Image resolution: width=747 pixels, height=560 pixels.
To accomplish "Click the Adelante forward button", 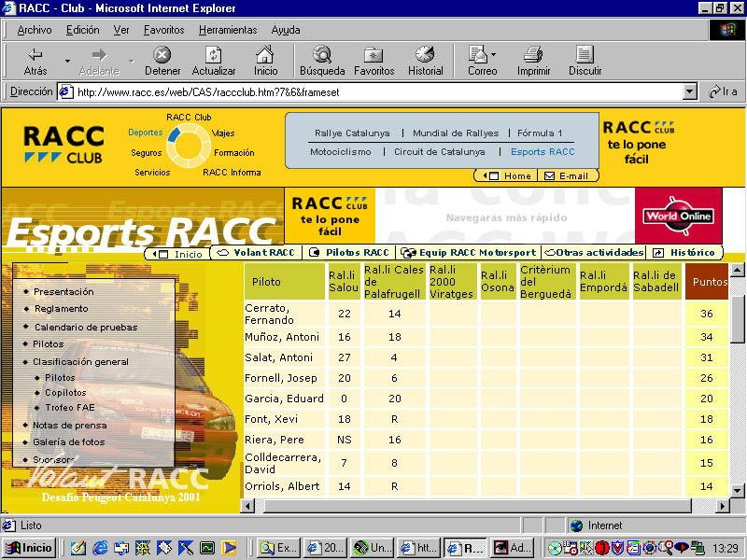I will click(99, 61).
